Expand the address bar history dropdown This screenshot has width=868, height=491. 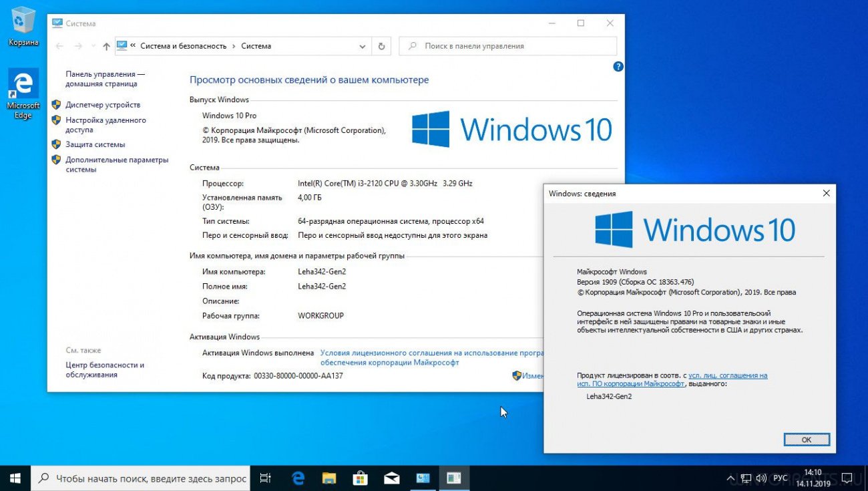363,46
